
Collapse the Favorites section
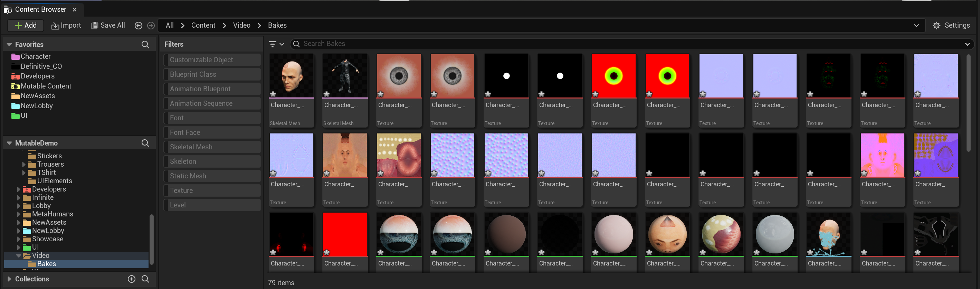point(9,45)
